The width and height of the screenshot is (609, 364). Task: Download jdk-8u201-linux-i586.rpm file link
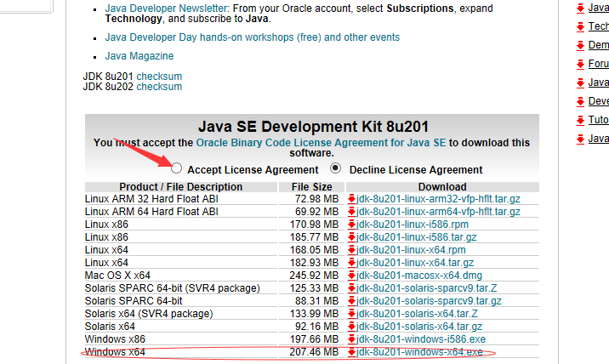[412, 225]
